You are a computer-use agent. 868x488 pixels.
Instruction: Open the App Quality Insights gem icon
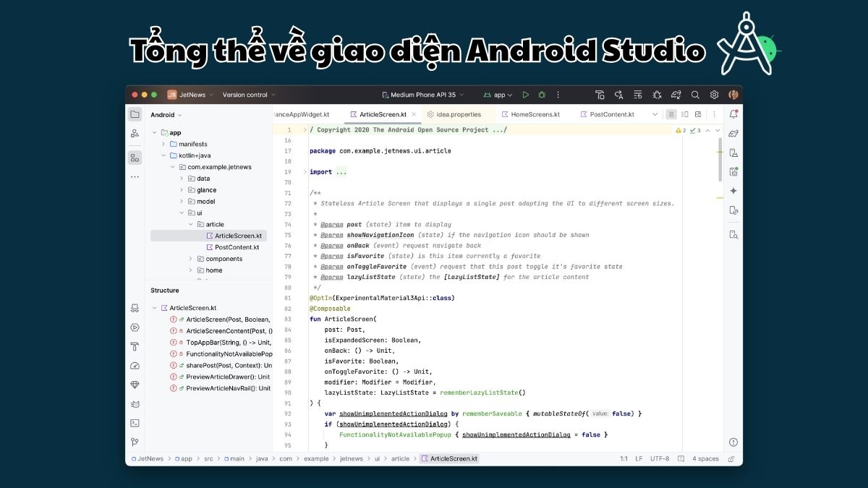coord(135,385)
